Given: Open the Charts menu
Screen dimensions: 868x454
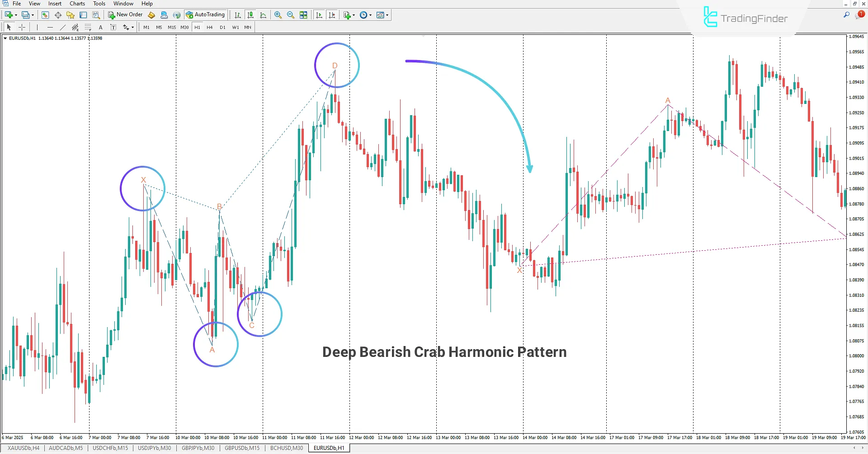Looking at the screenshot, I should (77, 4).
